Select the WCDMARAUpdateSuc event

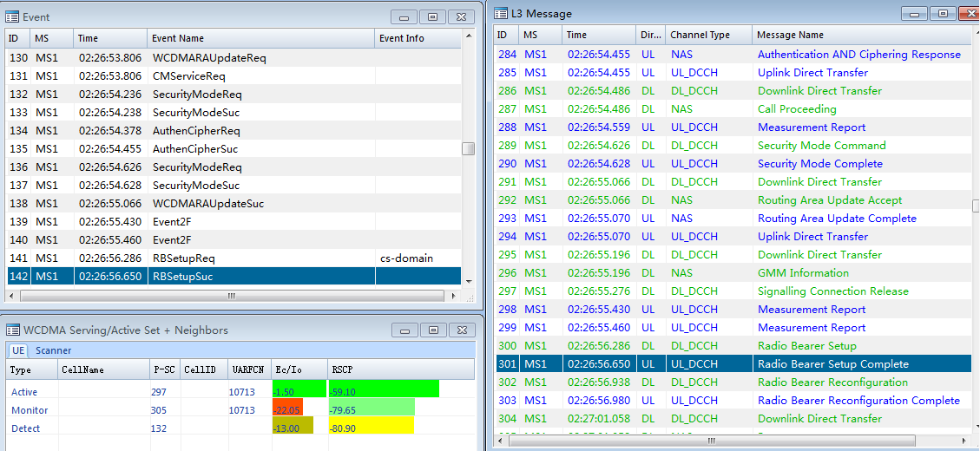pyautogui.click(x=233, y=204)
